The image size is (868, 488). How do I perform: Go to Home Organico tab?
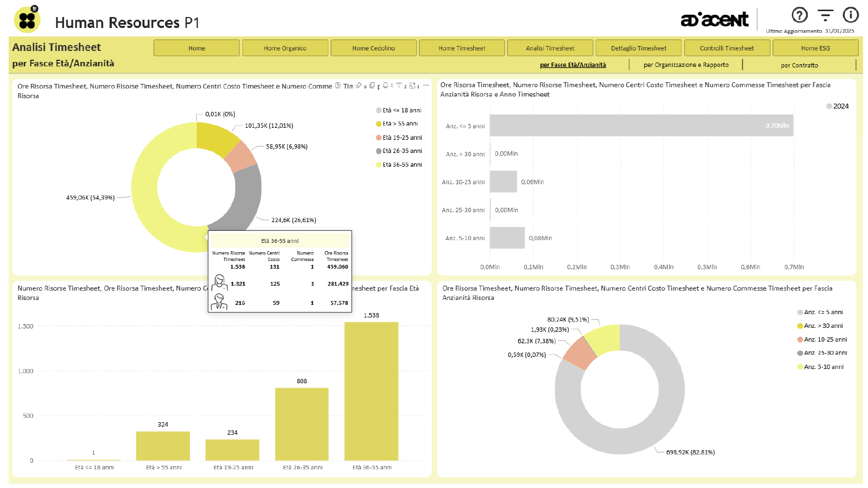(285, 48)
